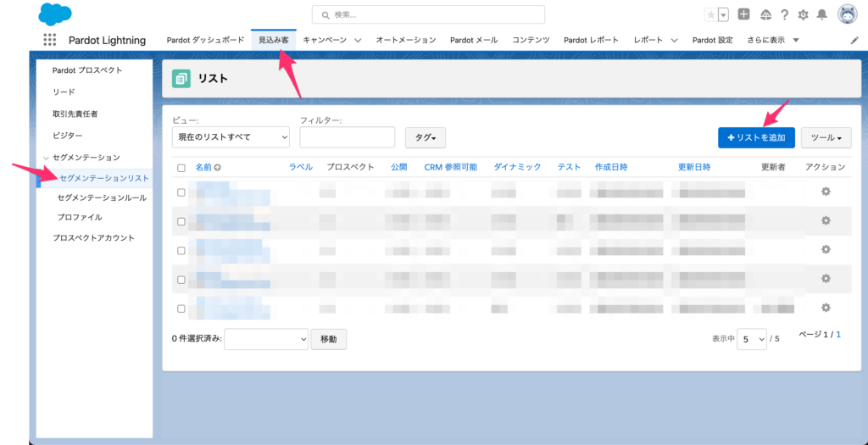Image resolution: width=868 pixels, height=445 pixels.
Task: Check the fourth list row checkbox
Action: pos(181,280)
